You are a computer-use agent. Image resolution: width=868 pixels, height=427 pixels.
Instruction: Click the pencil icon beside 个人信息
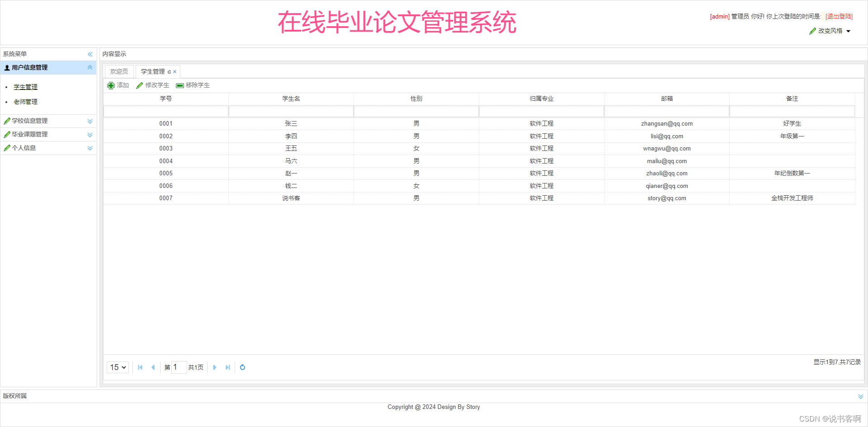(7, 148)
